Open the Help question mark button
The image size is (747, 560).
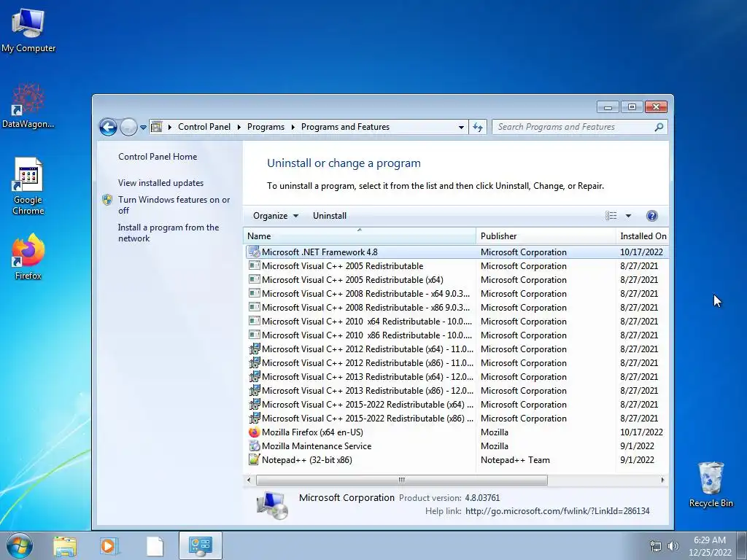[x=651, y=216]
